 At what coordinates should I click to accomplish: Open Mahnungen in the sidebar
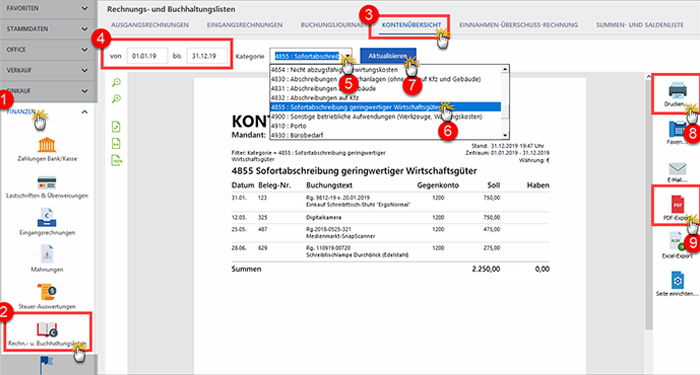47,259
